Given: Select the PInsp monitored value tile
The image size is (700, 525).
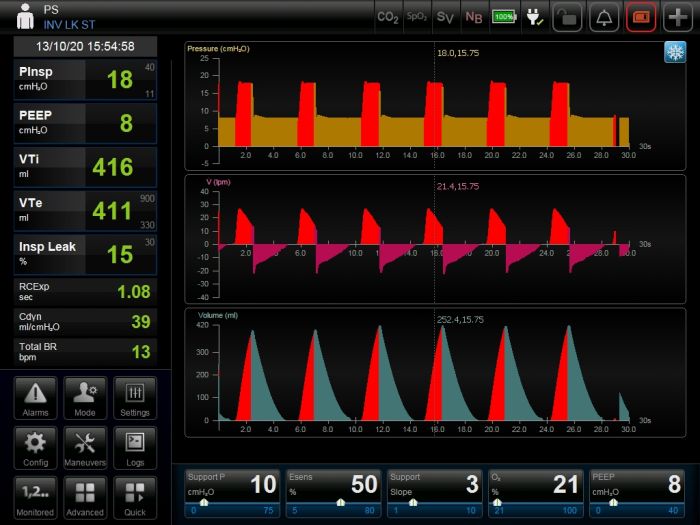Looking at the screenshot, I should pos(85,79).
